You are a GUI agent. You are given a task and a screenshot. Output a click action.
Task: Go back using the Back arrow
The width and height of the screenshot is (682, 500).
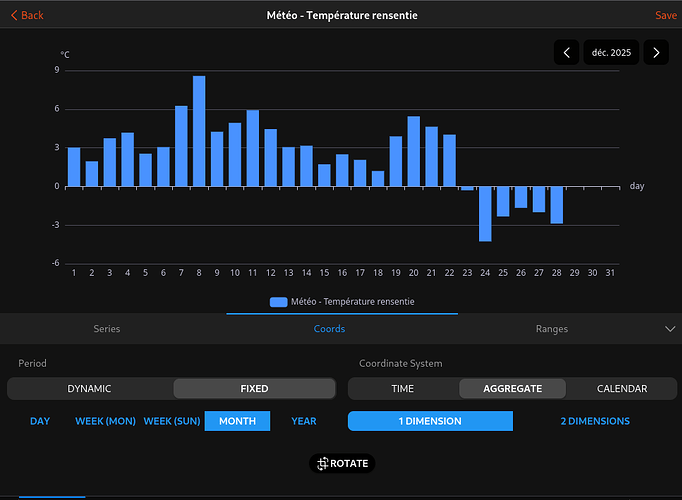pos(26,15)
